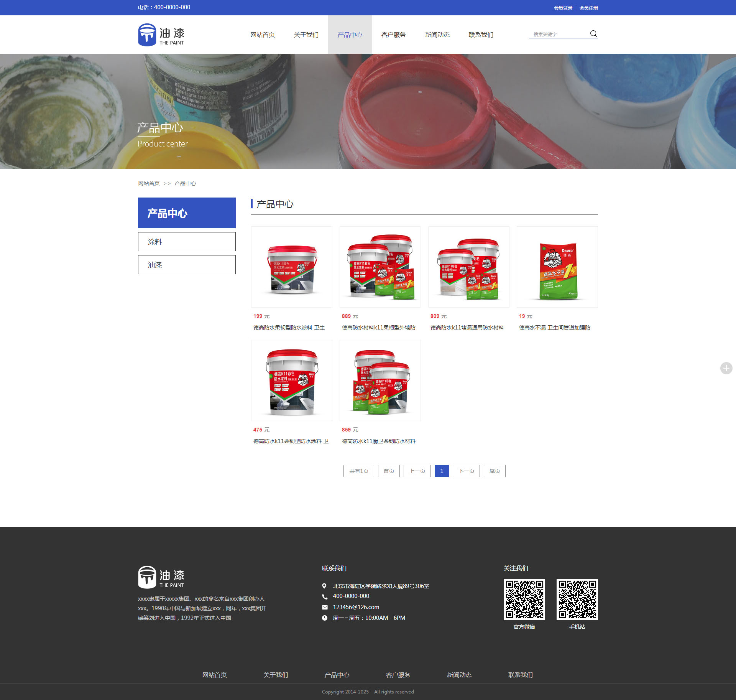The image size is (736, 700).
Task: Open 新闻动态 in top navigation
Action: tap(437, 35)
